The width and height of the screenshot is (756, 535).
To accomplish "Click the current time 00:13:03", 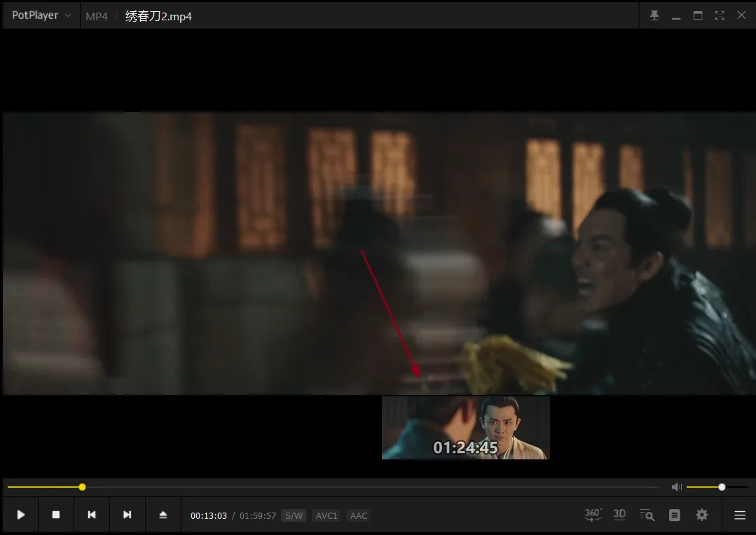I will [x=208, y=515].
